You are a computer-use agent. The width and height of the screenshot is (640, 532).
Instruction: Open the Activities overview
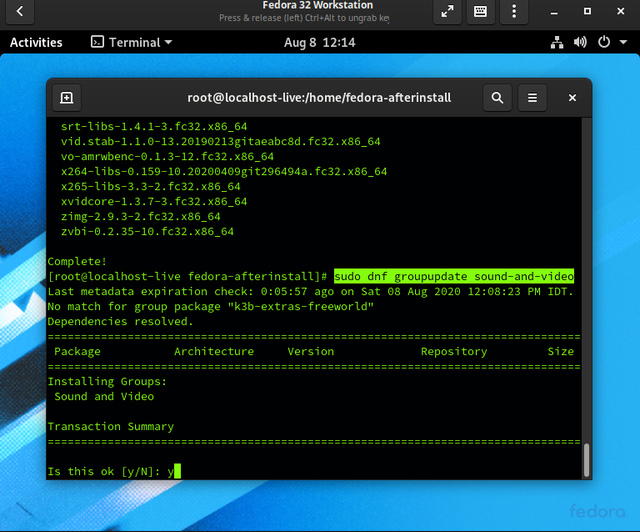[36, 42]
